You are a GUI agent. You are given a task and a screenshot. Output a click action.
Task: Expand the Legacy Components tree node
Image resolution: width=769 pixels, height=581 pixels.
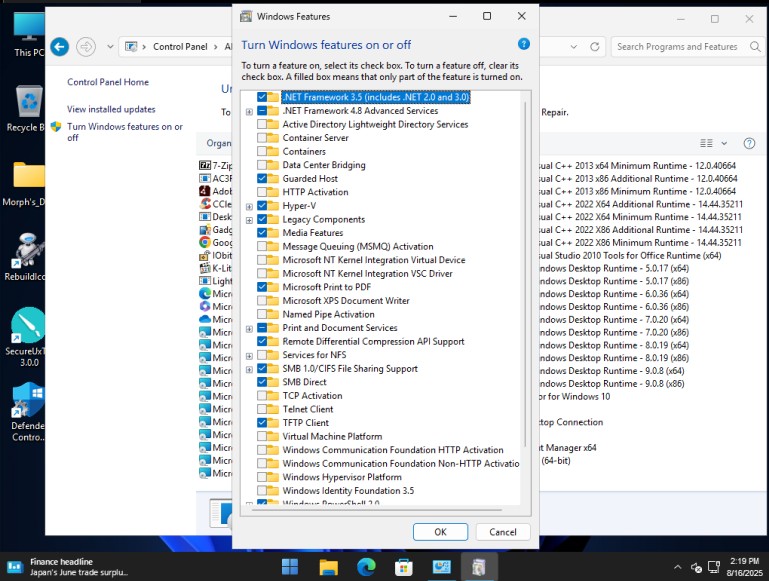click(249, 220)
